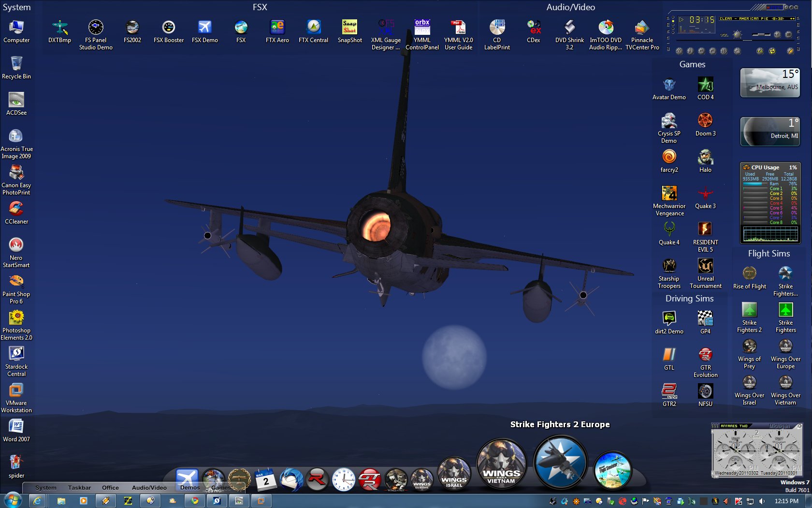Image resolution: width=812 pixels, height=508 pixels.
Task: Toggle the playlist window button
Action: [788, 35]
